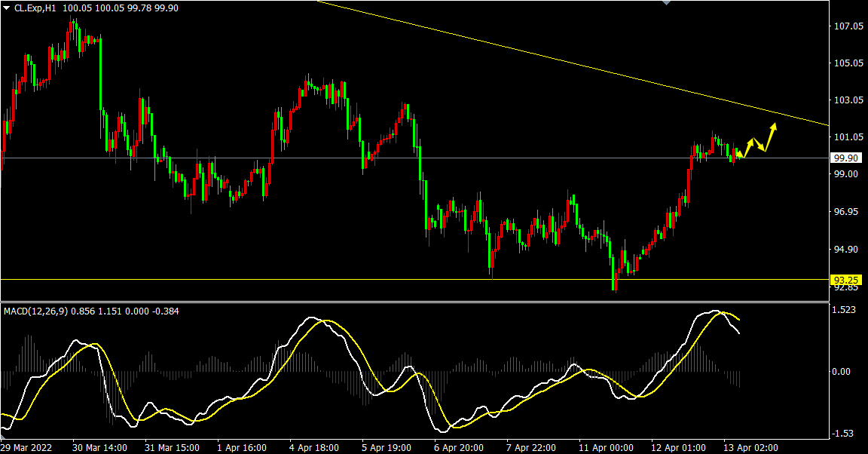Click the gray chart shift marker at top
868x454 pixels.
666,3
